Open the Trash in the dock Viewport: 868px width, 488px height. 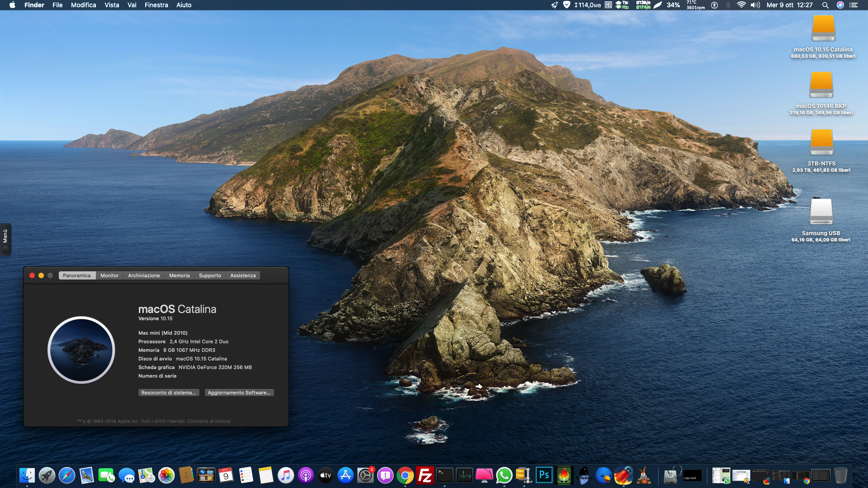coord(840,475)
